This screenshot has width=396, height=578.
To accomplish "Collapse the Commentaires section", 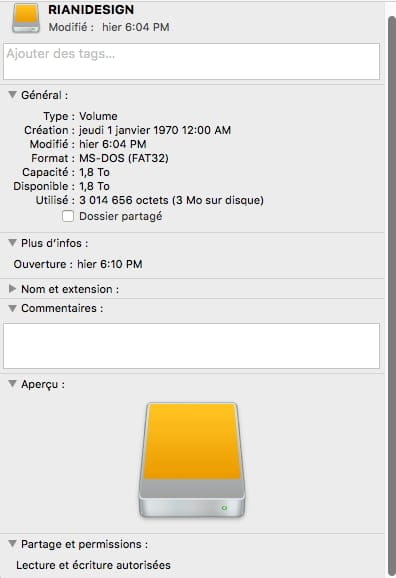I will [13, 308].
